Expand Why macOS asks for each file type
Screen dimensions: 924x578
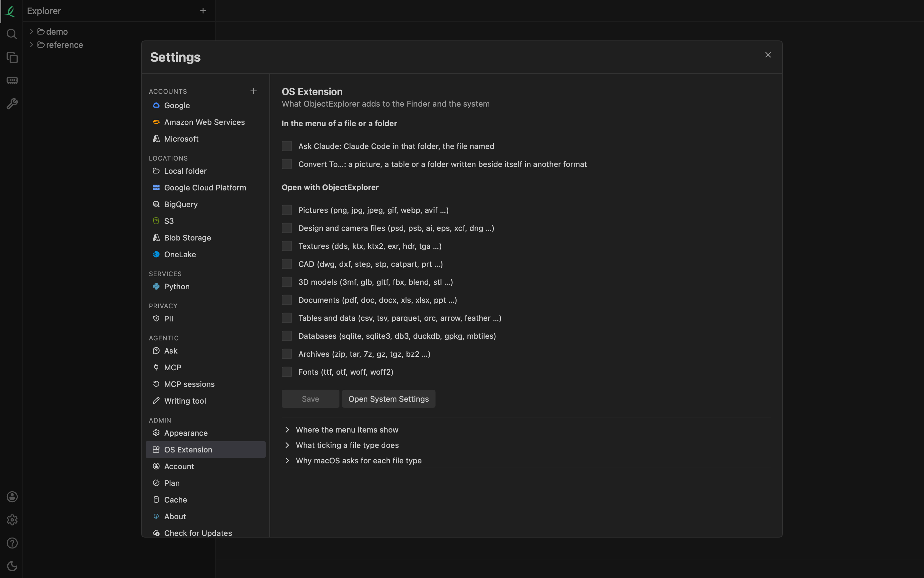353,461
